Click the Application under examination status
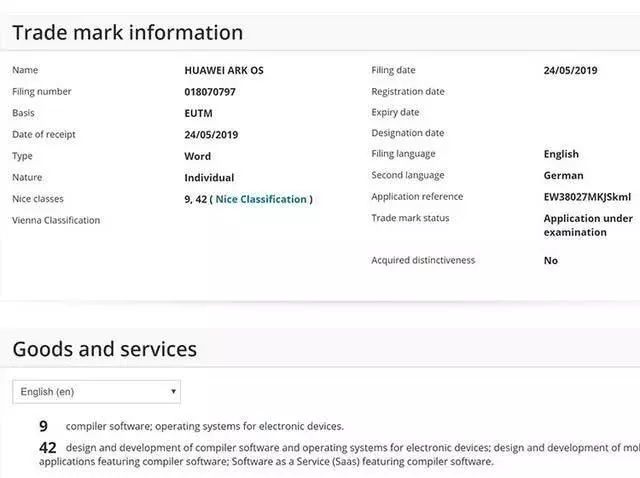The height and width of the screenshot is (478, 640). [x=588, y=225]
